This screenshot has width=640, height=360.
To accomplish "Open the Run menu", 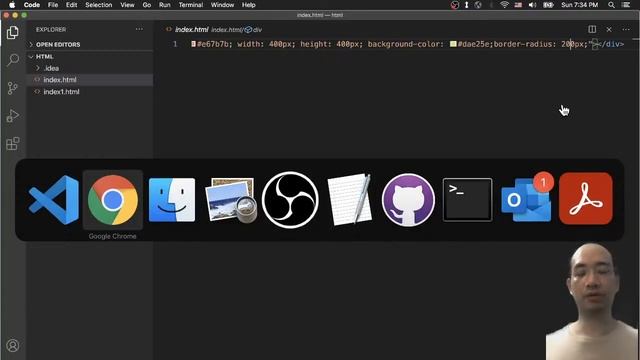I will point(164,5).
